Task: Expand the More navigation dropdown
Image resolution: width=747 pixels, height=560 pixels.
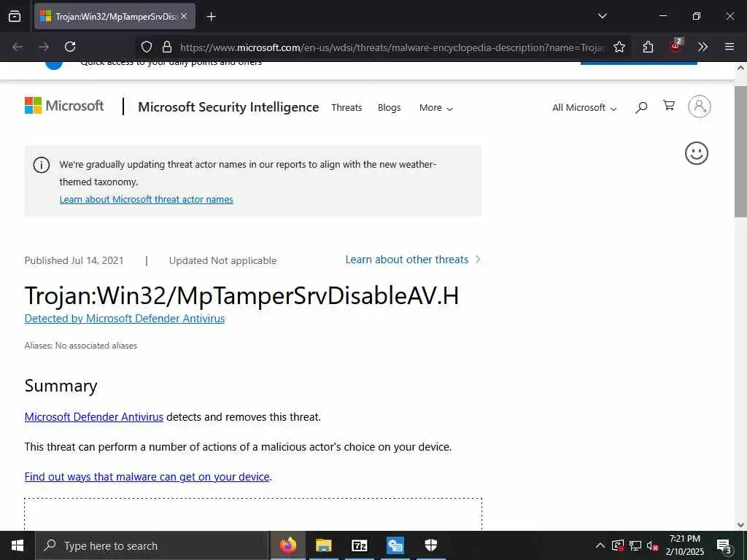Action: pyautogui.click(x=436, y=108)
